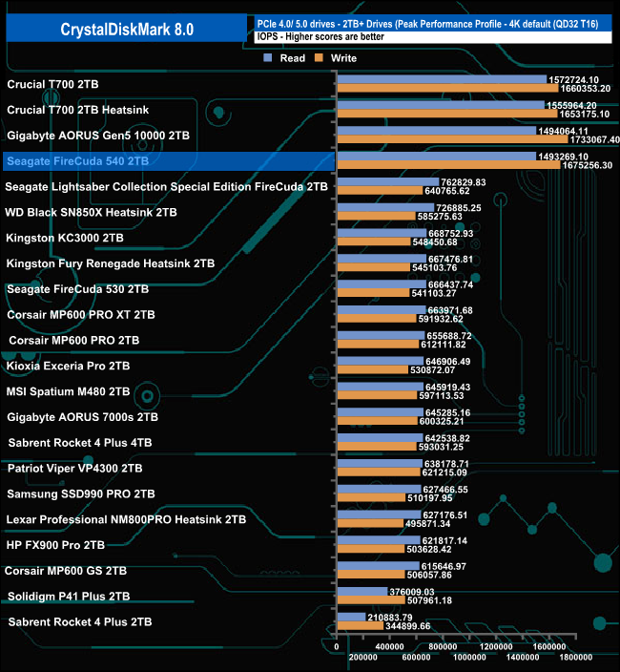Click the CrystalDiskMark 8.0 title

click(127, 30)
